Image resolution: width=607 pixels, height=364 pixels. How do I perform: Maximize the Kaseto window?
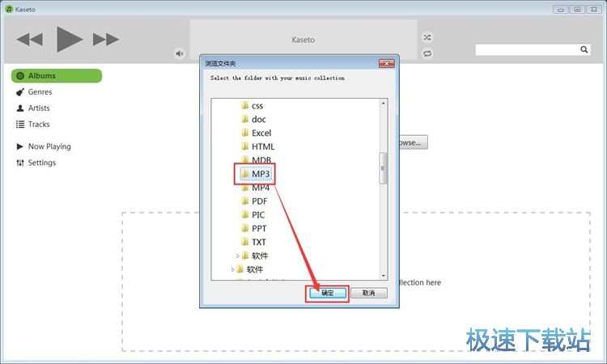pos(577,9)
